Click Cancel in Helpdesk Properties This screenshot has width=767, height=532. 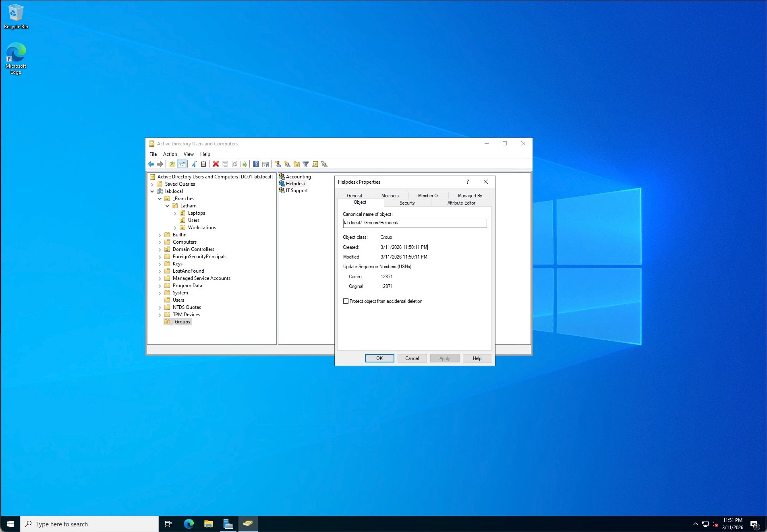point(412,358)
